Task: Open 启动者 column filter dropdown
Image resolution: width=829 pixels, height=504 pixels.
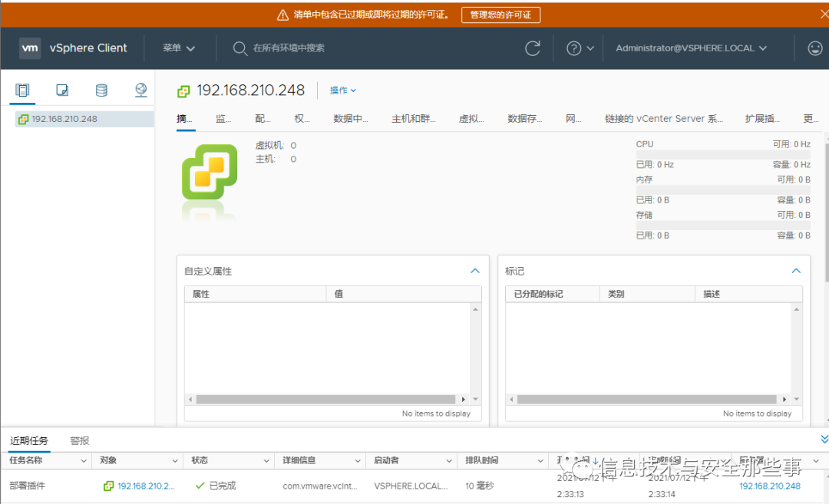Action: 449,461
